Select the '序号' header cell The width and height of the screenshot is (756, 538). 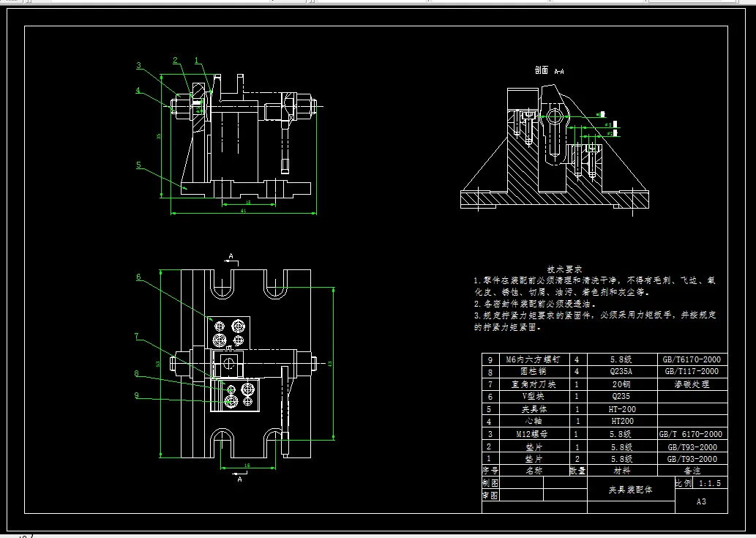click(x=490, y=471)
